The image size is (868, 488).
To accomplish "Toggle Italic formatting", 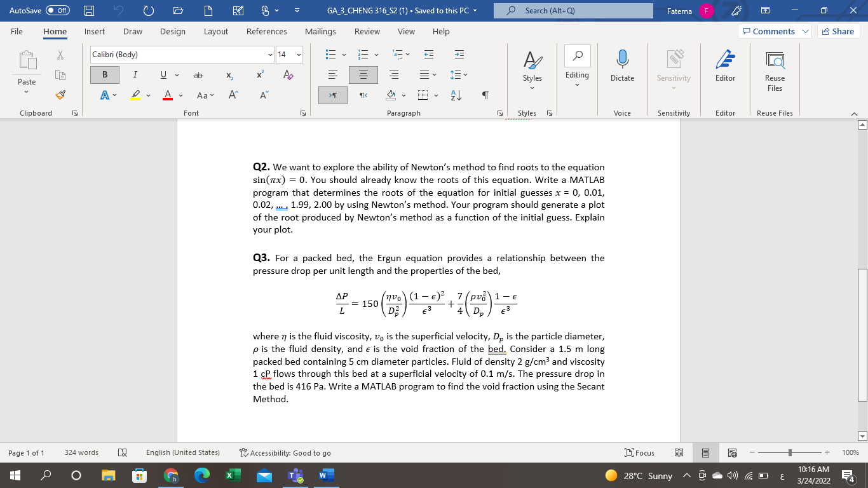I will (135, 75).
